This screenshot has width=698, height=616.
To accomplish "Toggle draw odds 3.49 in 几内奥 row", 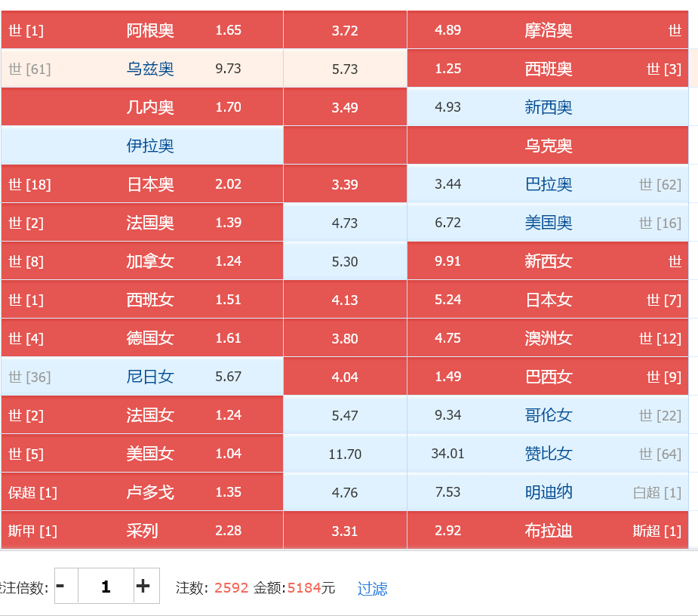I will point(345,107).
